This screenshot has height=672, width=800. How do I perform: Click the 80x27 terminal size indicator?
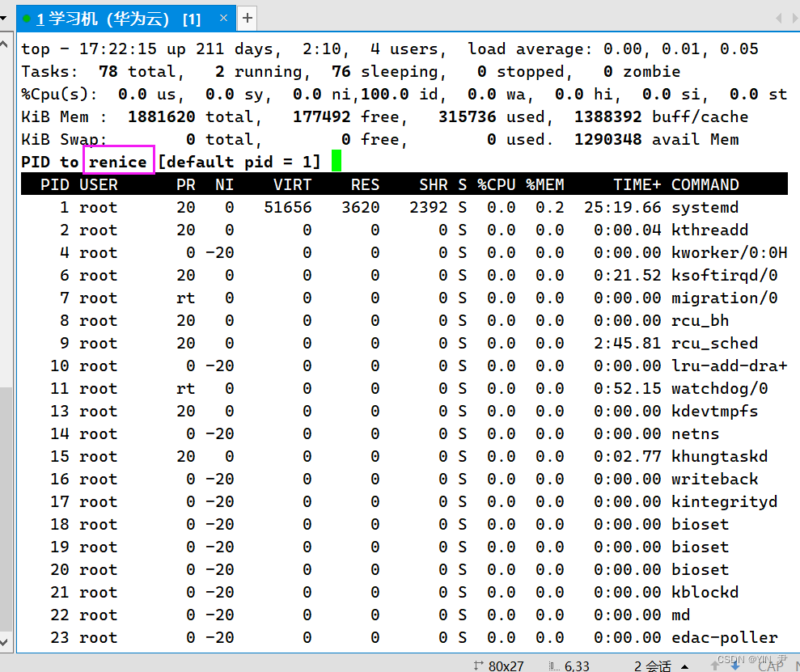coord(506,666)
